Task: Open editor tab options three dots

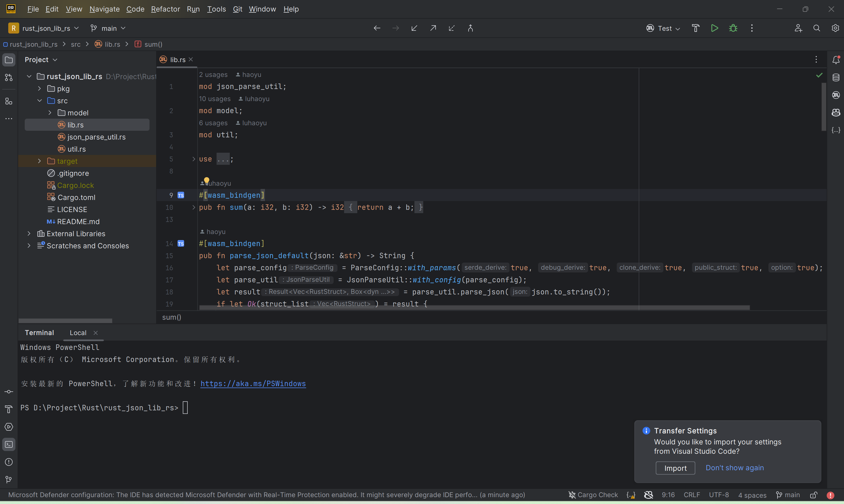Action: 816,60
